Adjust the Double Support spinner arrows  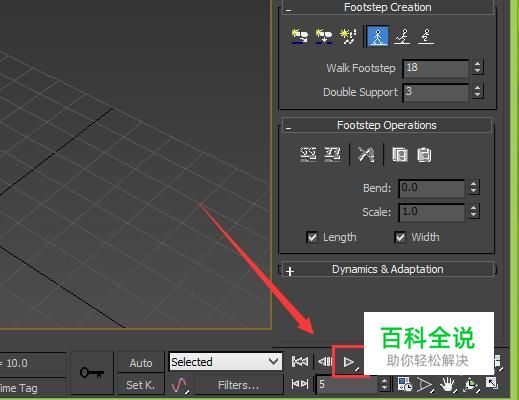click(x=477, y=91)
